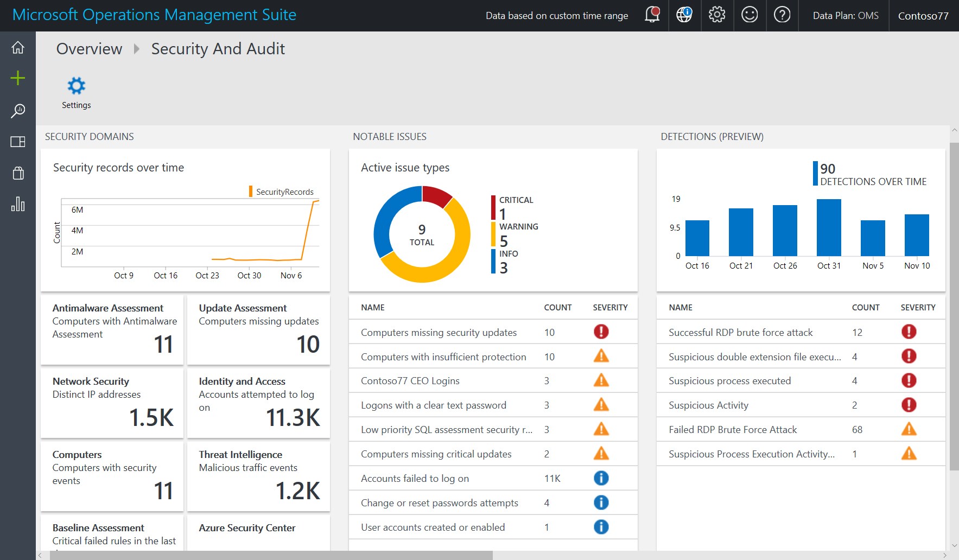Open Computers missing critical updates row
The width and height of the screenshot is (959, 560).
coord(493,454)
